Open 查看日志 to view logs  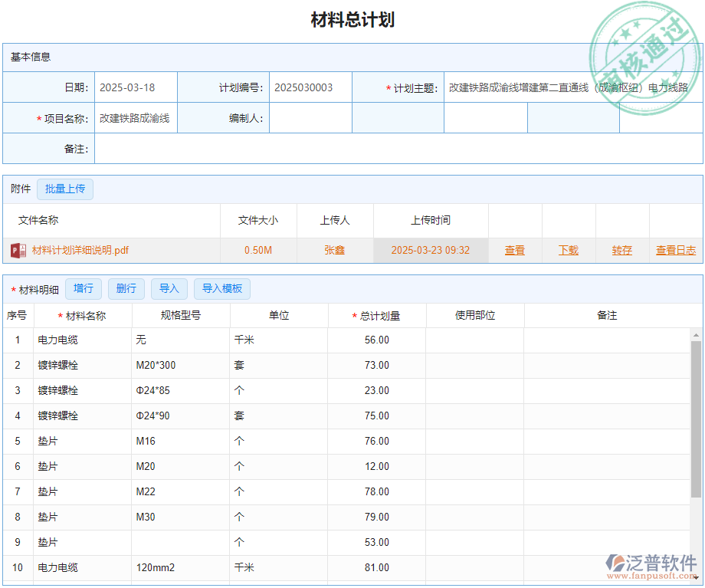(x=674, y=249)
